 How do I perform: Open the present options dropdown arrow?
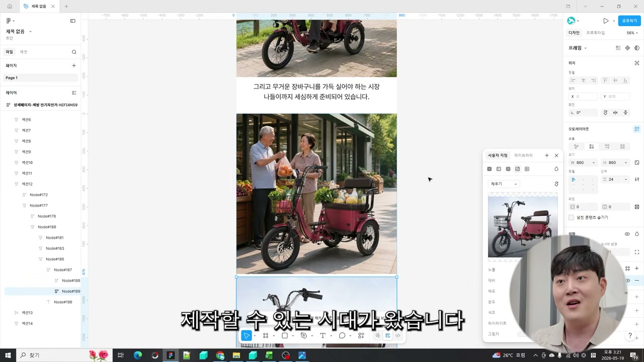(614, 21)
